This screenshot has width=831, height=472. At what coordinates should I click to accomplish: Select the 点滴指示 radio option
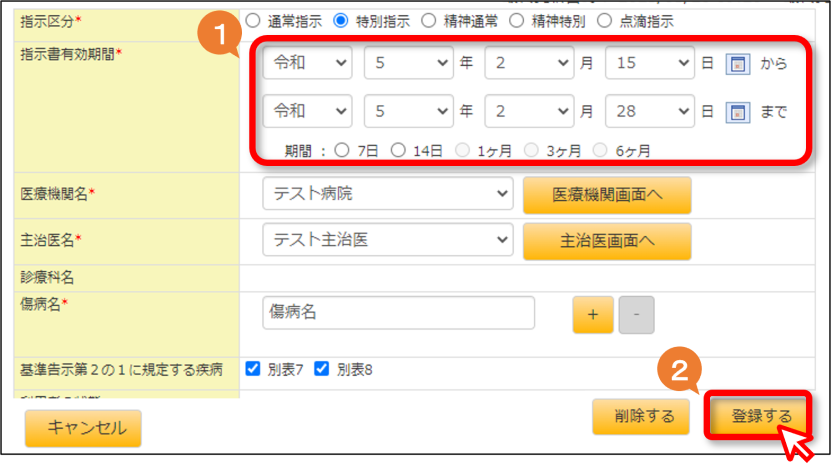click(604, 21)
